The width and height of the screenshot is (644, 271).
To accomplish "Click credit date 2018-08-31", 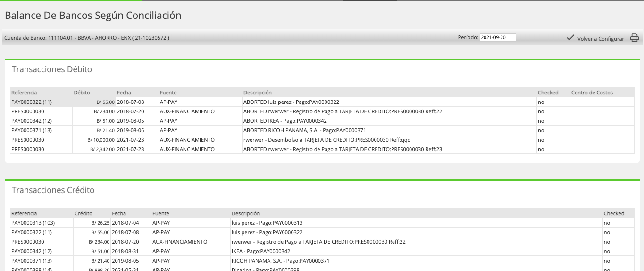I will [x=125, y=251].
